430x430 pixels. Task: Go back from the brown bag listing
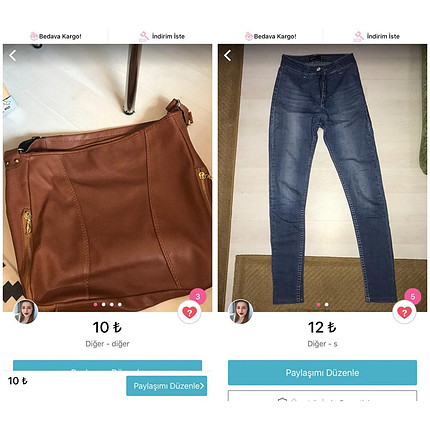[13, 55]
